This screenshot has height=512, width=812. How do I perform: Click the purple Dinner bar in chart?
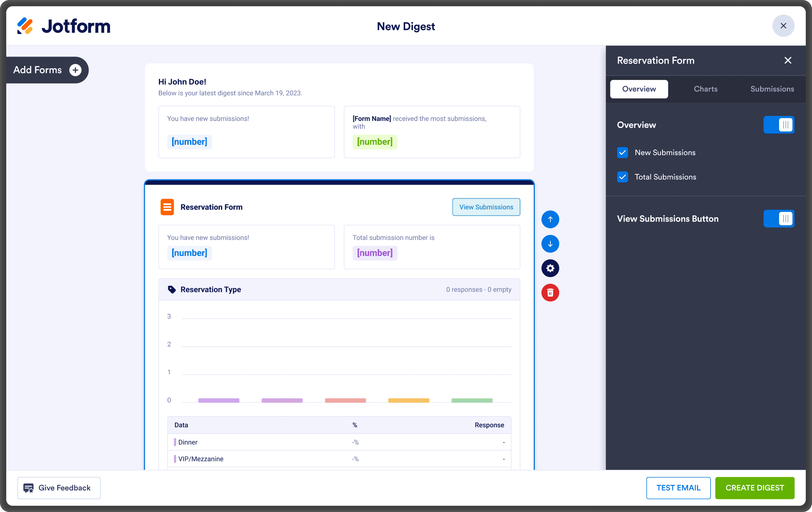[219, 400]
